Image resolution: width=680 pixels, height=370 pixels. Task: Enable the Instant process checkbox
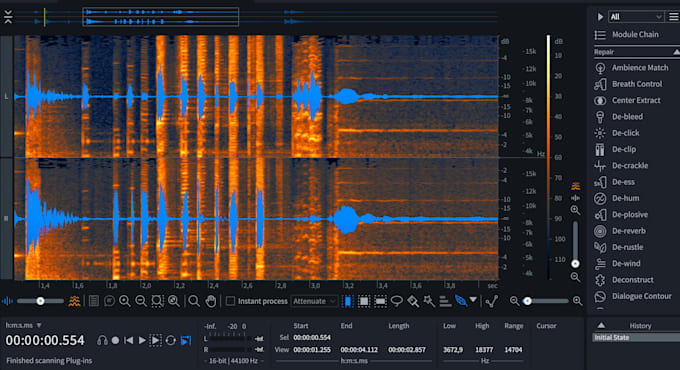(x=230, y=301)
